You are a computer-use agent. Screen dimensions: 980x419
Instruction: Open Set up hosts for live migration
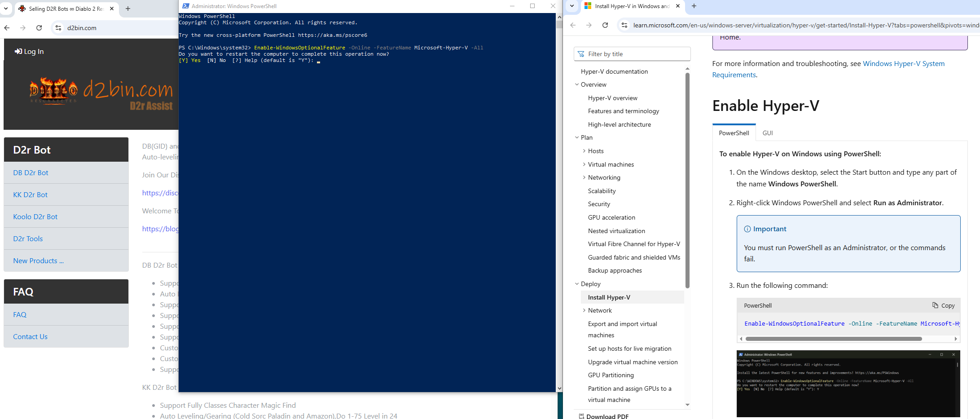pyautogui.click(x=629, y=348)
